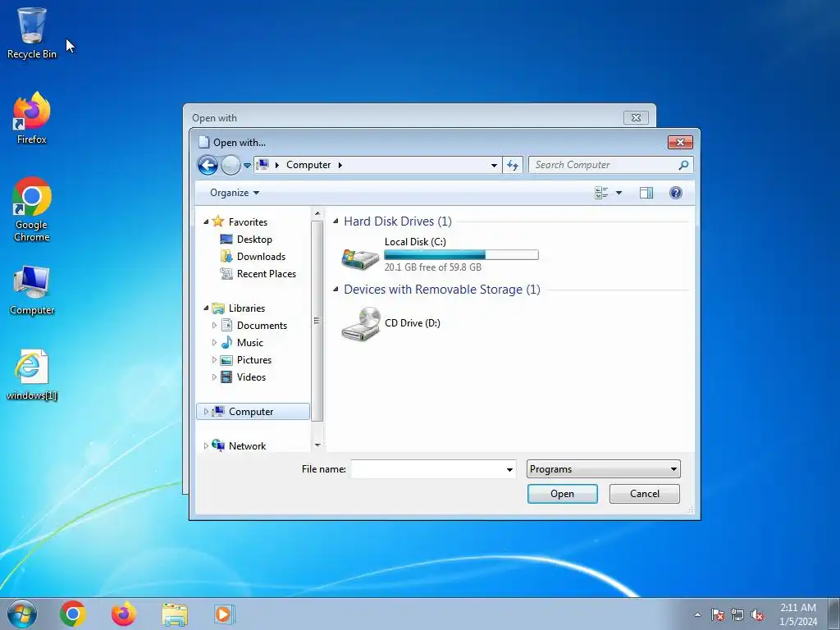The image size is (840, 630).
Task: Change your view using the view icon
Action: point(601,193)
